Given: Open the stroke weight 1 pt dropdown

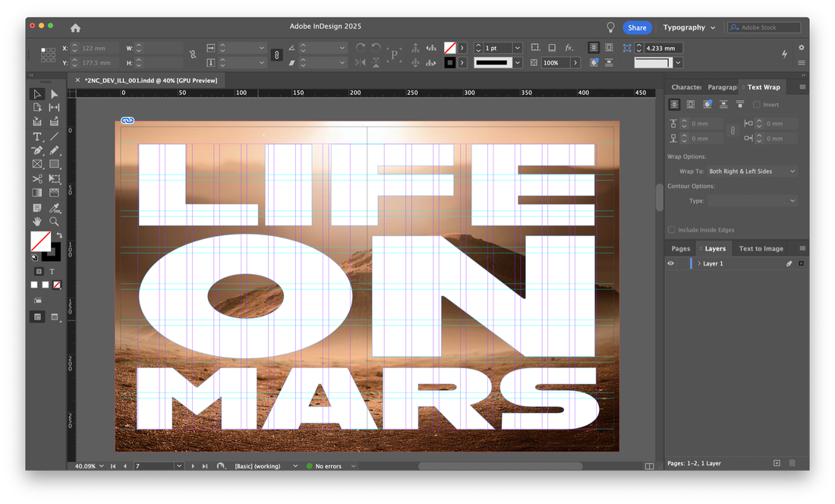Looking at the screenshot, I should point(517,48).
